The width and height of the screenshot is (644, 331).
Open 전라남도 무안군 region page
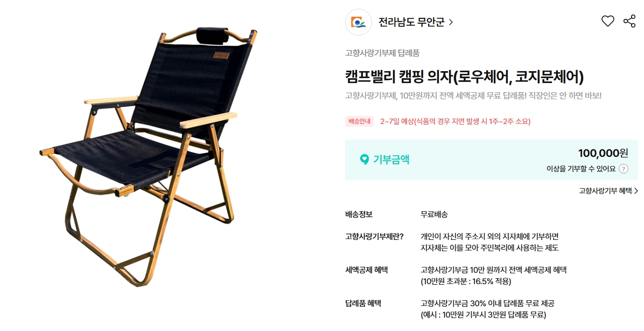411,22
